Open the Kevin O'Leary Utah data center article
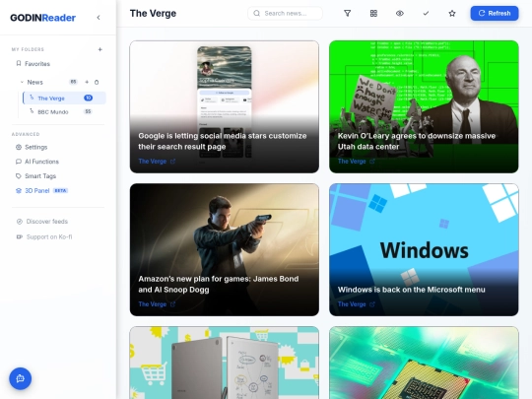This screenshot has height=399, width=532. (424, 106)
